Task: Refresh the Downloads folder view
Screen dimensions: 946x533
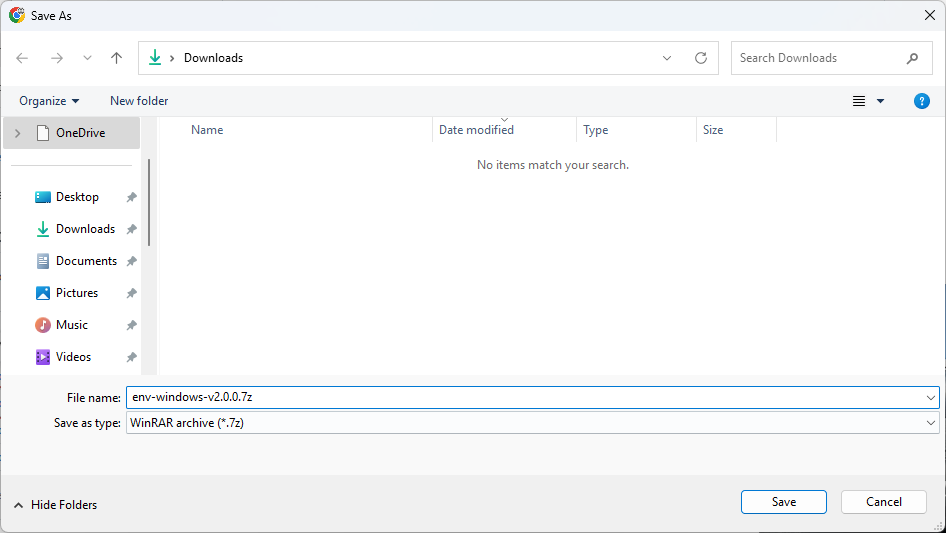Action: coord(701,58)
